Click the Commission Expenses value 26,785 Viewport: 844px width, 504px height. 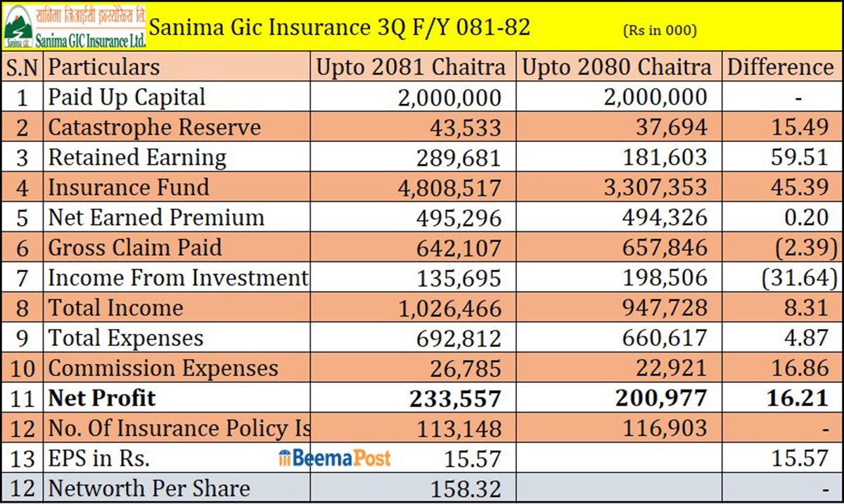(x=467, y=368)
